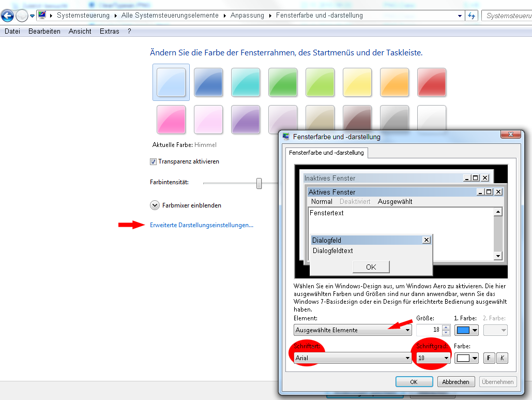
Task: Click Alle Systemsteuerungselemente breadcrumb
Action: click(x=170, y=16)
